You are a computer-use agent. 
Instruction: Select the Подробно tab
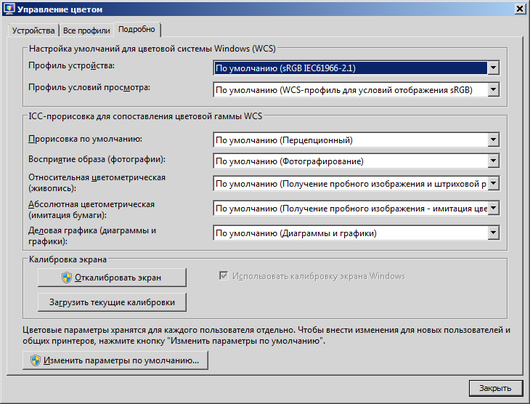point(137,29)
